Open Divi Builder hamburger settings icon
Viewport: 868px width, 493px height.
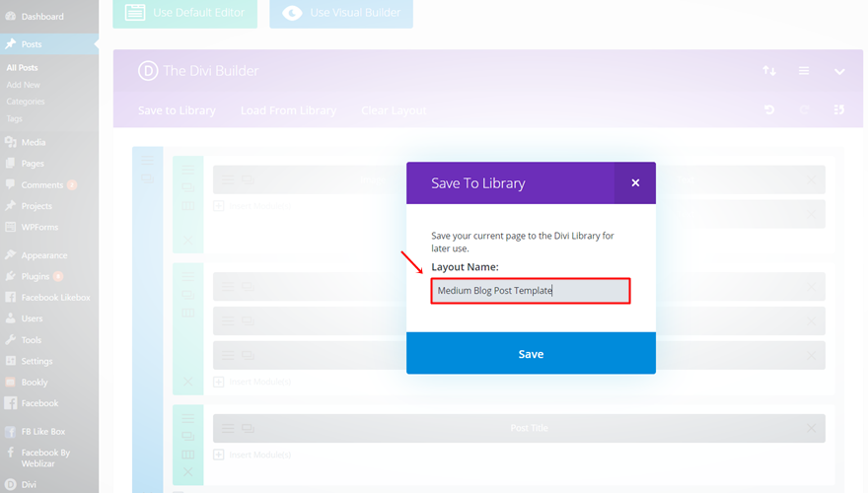point(804,71)
